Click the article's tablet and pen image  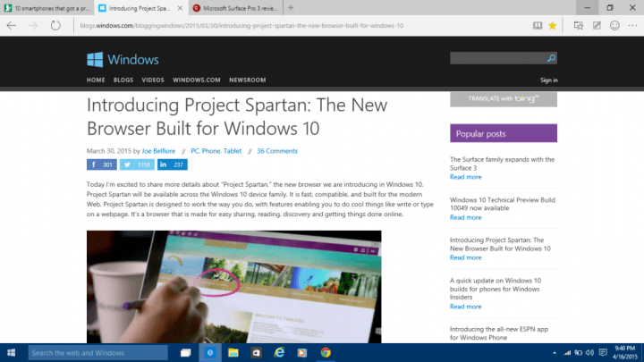pos(233,287)
